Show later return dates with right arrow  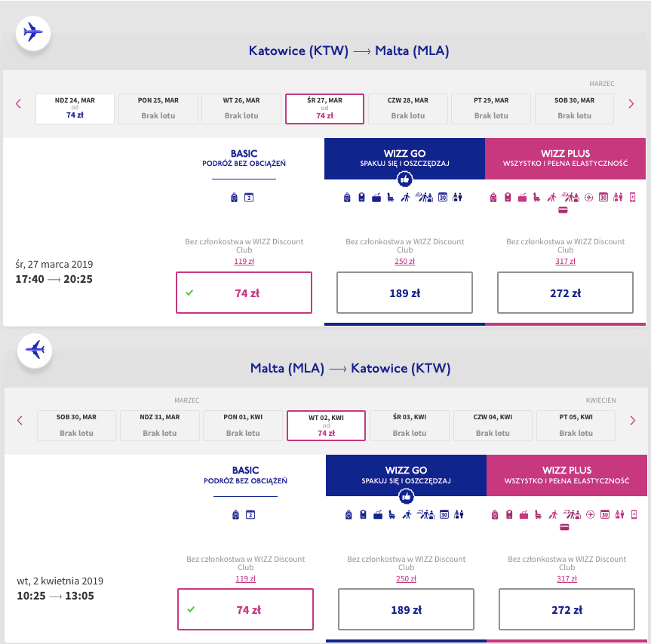click(633, 421)
